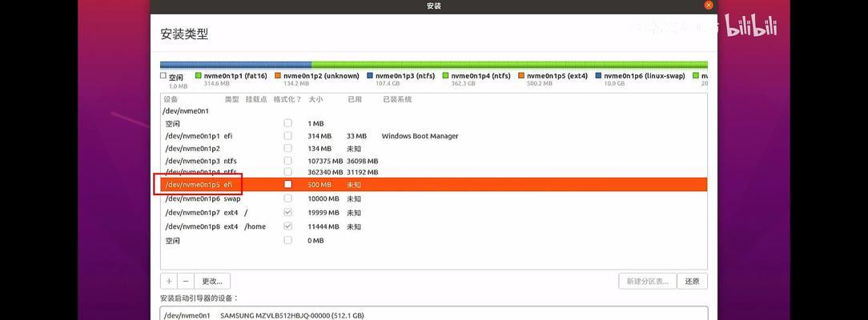Click the nvme0n1p3 (ntfs) blue legend square
This screenshot has width=868, height=320.
[370, 76]
